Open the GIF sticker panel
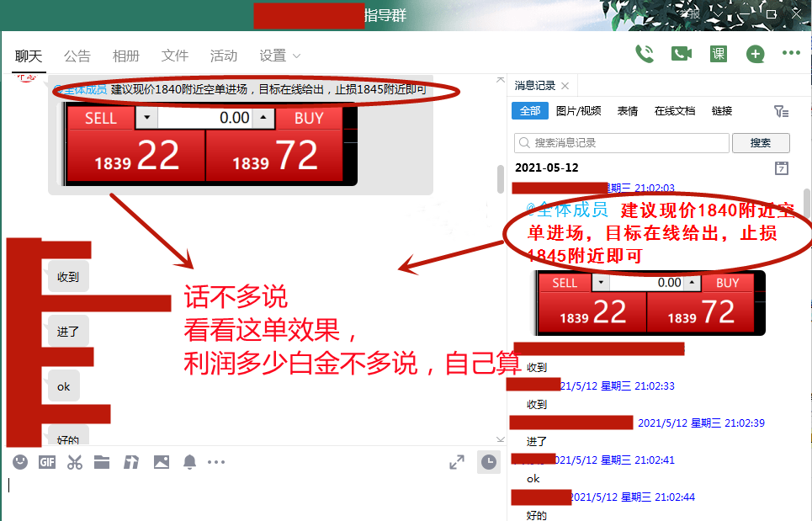Screen dimensions: 812x521 pyautogui.click(x=47, y=462)
